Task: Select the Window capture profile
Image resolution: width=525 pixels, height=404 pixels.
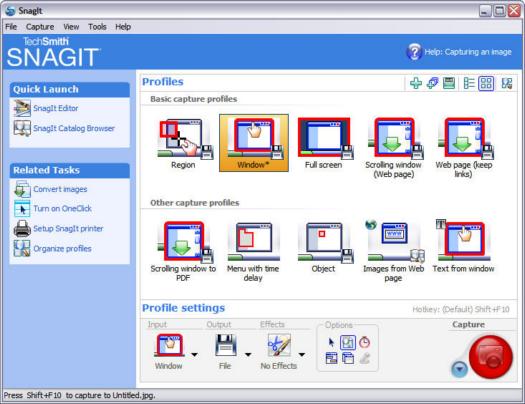Action: coord(254,143)
